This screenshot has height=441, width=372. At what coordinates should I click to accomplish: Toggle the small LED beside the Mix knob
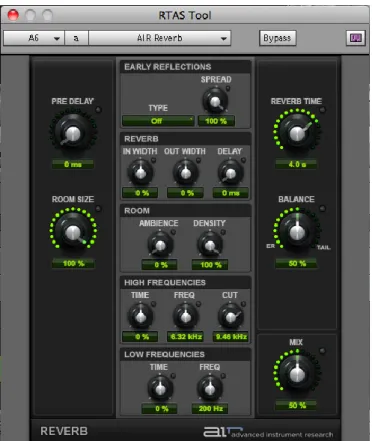(322, 351)
